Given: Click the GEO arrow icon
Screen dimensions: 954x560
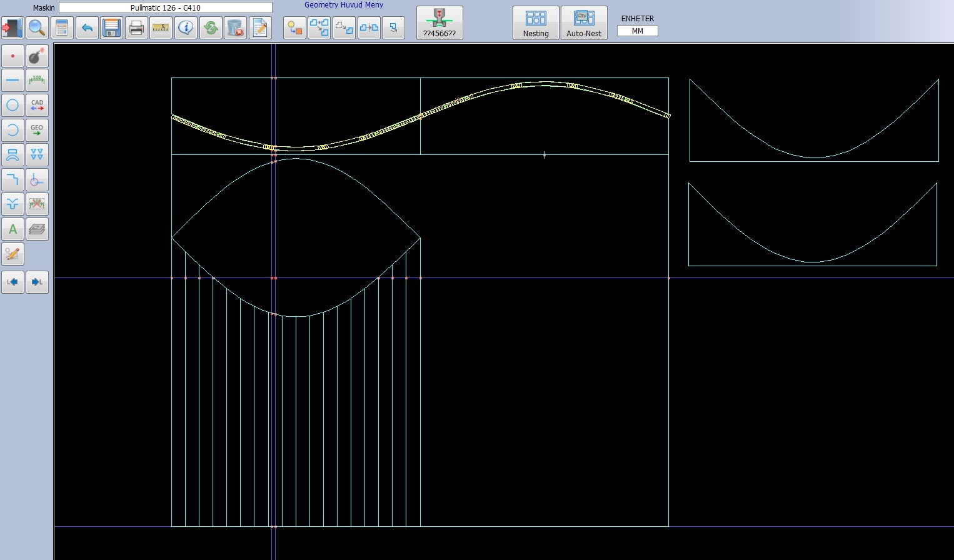Looking at the screenshot, I should coord(37,130).
